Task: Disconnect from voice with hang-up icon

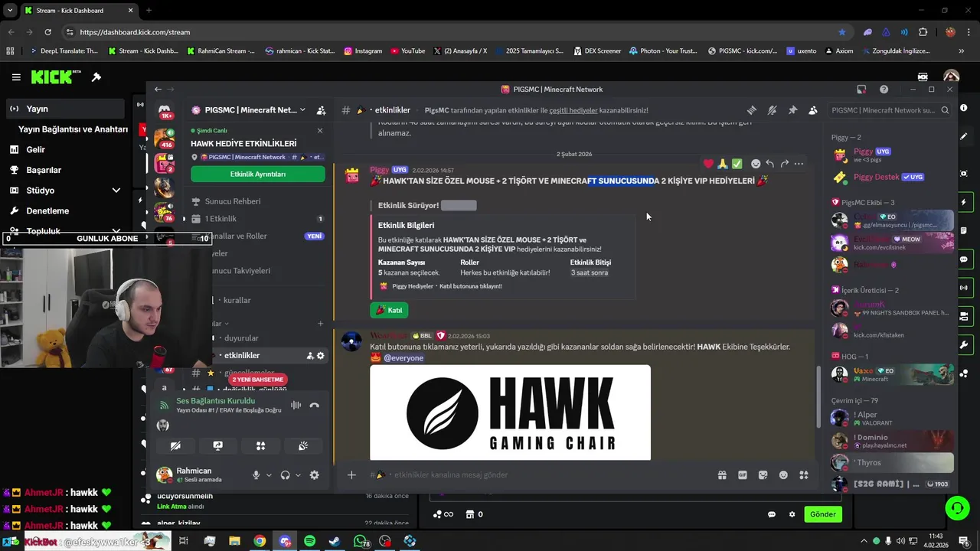Action: point(314,406)
